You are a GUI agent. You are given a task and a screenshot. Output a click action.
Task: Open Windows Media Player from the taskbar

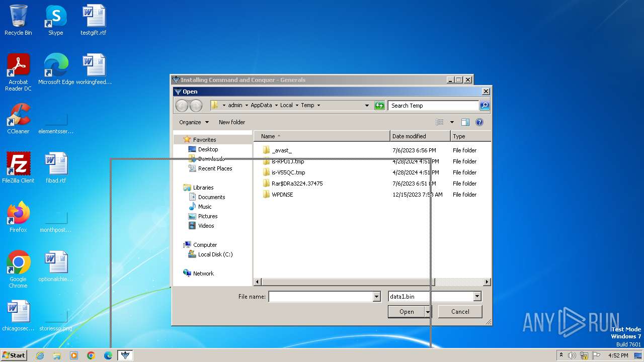click(x=74, y=355)
